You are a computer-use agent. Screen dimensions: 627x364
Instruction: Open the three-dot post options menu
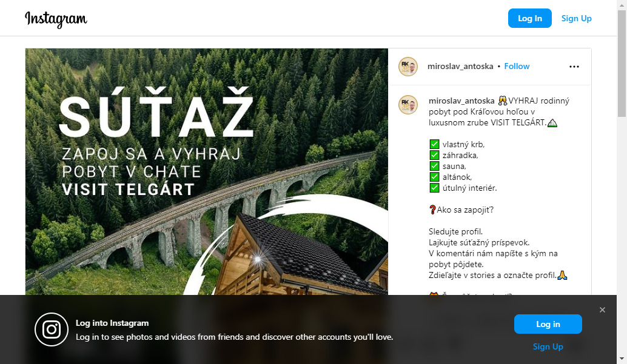(574, 67)
